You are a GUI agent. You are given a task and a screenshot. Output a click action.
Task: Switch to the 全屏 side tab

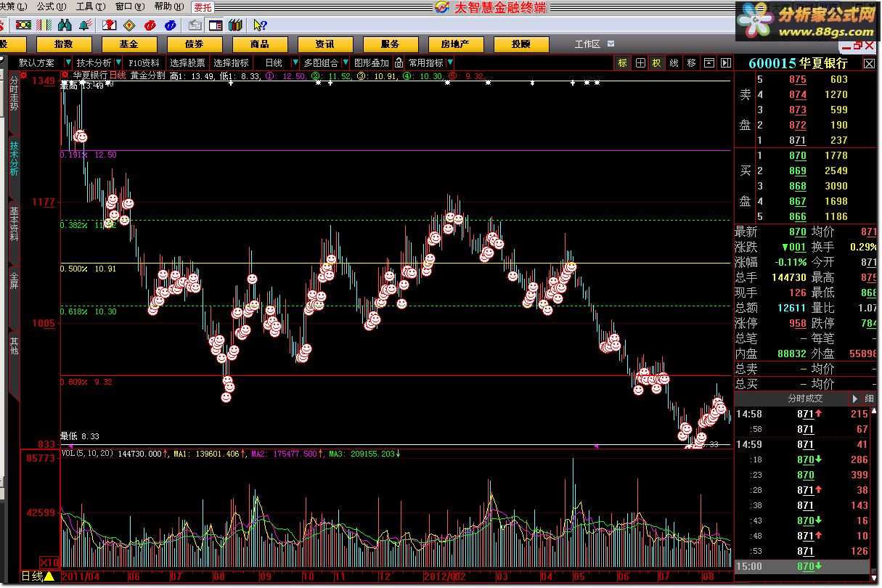coord(14,279)
